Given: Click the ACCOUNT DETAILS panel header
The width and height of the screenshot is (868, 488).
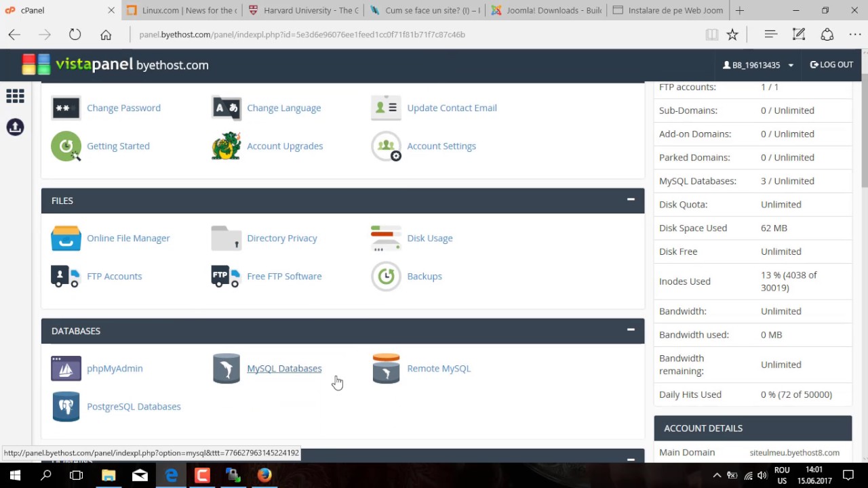Looking at the screenshot, I should (753, 428).
